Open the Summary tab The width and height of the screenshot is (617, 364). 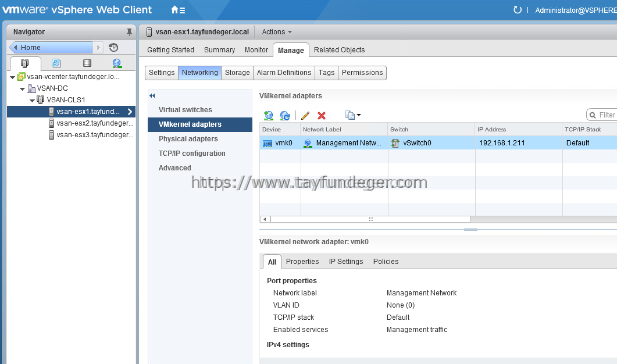220,50
